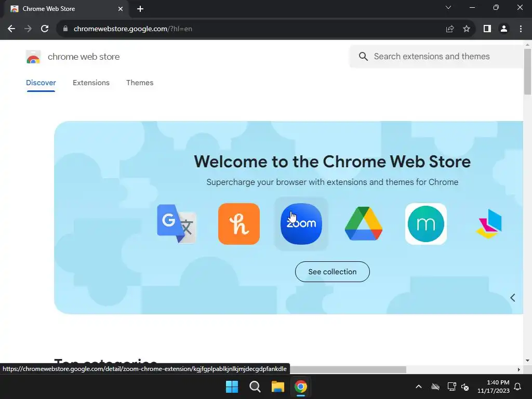This screenshot has width=532, height=399.
Task: Click the OneDrive cloud tray icon
Action: click(435, 387)
